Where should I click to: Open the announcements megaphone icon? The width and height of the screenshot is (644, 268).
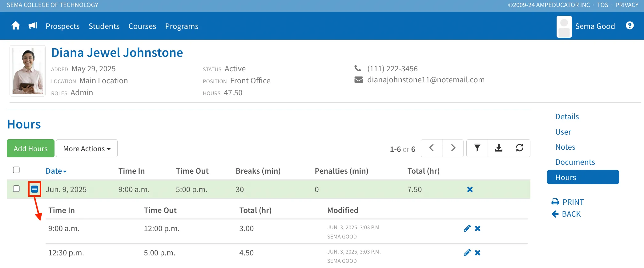[x=32, y=26]
